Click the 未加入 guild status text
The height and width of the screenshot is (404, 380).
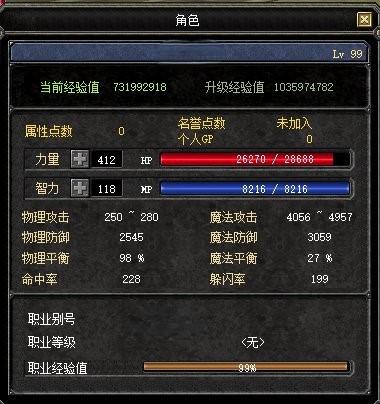(x=294, y=123)
